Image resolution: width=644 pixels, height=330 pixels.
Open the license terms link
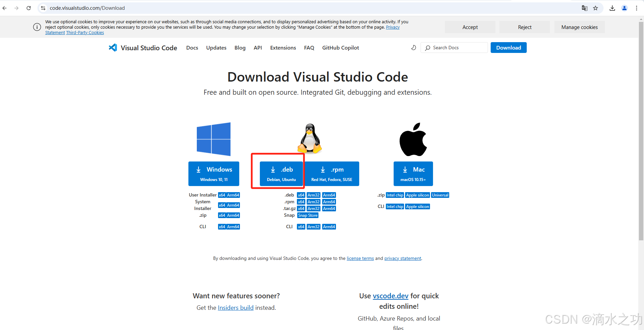pos(360,259)
